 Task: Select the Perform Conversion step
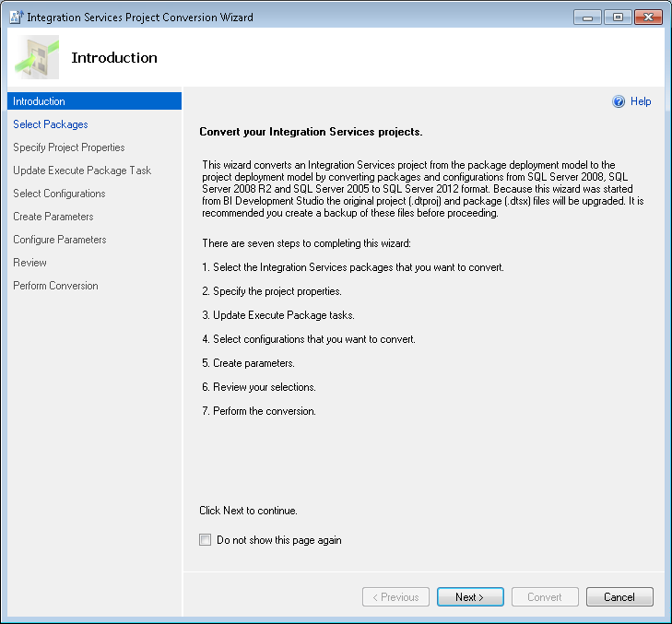55,286
